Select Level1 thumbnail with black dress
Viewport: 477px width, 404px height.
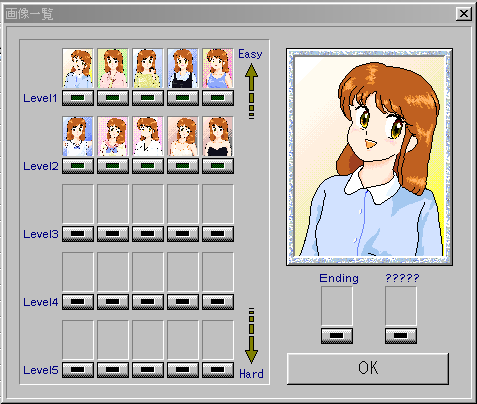point(183,68)
